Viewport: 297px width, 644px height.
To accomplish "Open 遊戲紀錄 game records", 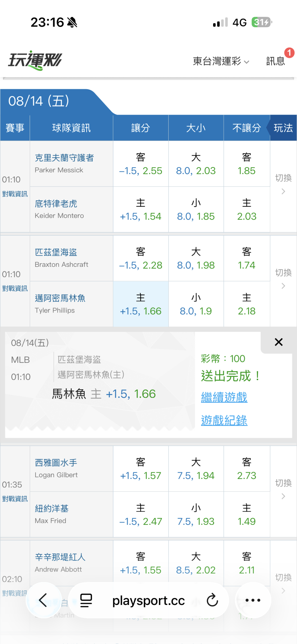I will 224,420.
